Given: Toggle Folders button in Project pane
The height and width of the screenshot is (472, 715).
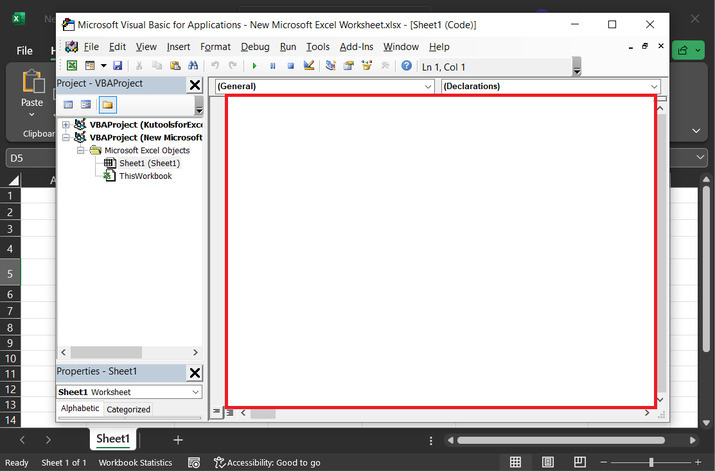Looking at the screenshot, I should (108, 105).
